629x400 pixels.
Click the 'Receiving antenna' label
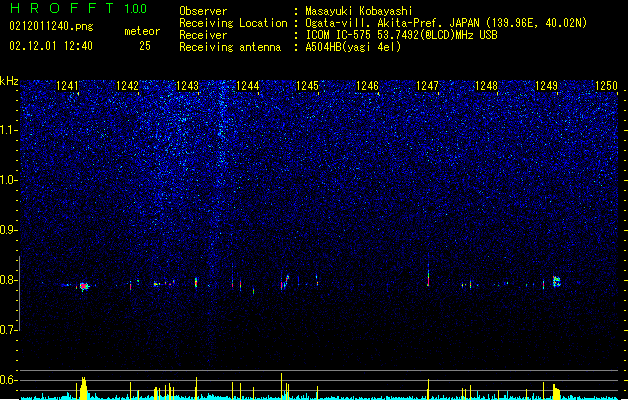click(x=230, y=47)
